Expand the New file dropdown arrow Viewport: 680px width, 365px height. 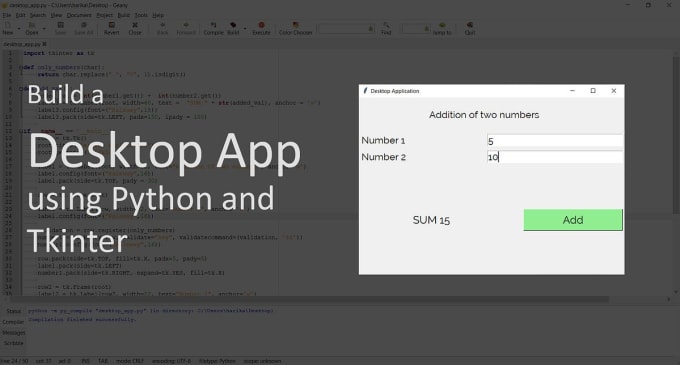19,29
